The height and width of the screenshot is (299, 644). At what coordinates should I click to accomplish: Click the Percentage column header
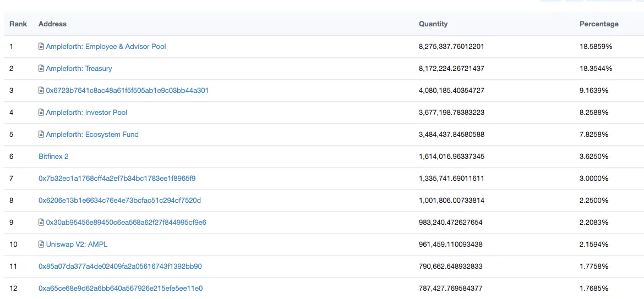point(599,24)
